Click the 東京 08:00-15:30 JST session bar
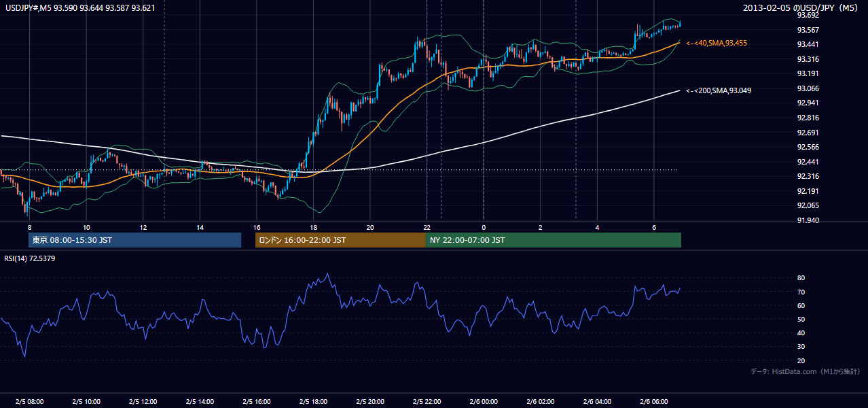The image size is (868, 408). click(x=134, y=240)
